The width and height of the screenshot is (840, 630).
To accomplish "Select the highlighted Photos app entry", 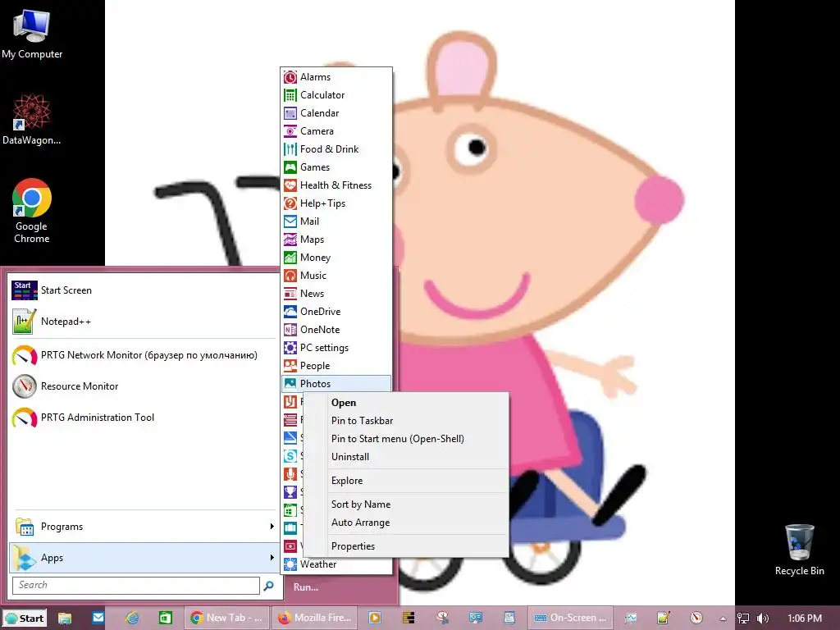I will pyautogui.click(x=336, y=384).
